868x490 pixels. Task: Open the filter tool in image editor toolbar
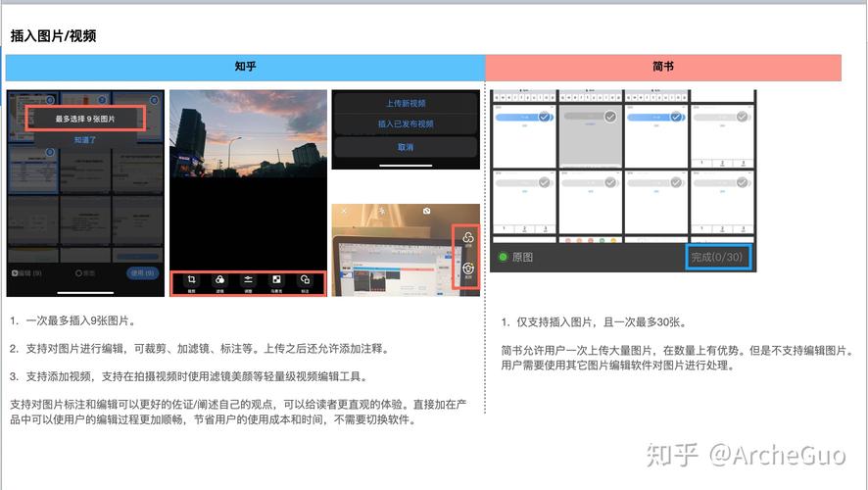[219, 281]
